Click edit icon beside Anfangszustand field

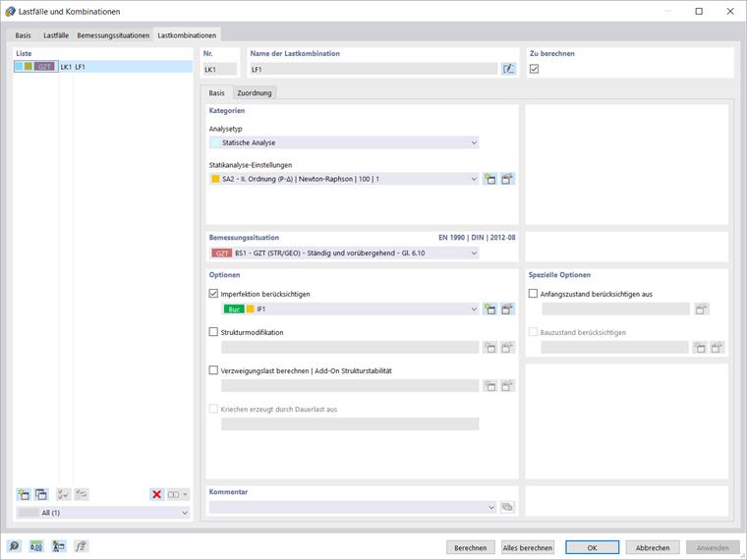point(701,309)
